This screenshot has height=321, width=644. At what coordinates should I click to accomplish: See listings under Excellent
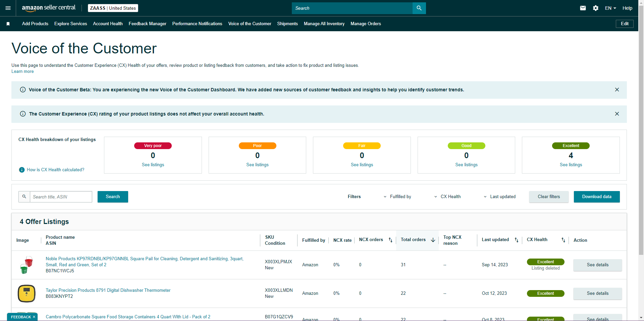(x=571, y=165)
